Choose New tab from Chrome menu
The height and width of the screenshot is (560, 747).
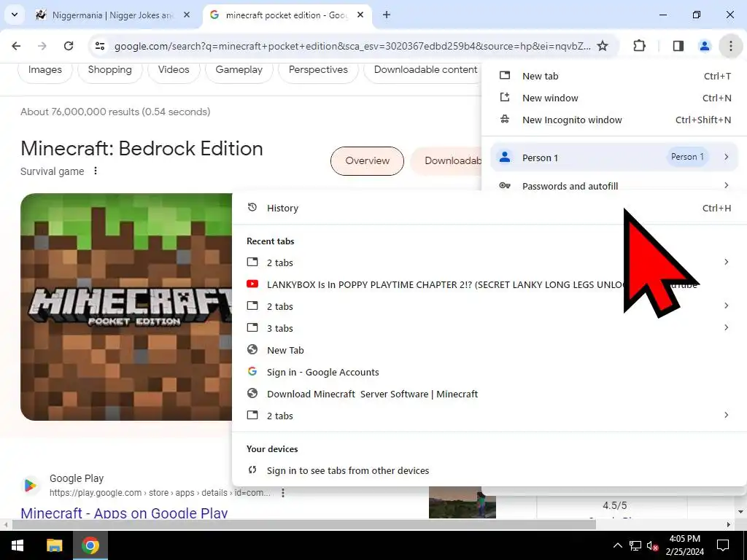tap(614, 76)
